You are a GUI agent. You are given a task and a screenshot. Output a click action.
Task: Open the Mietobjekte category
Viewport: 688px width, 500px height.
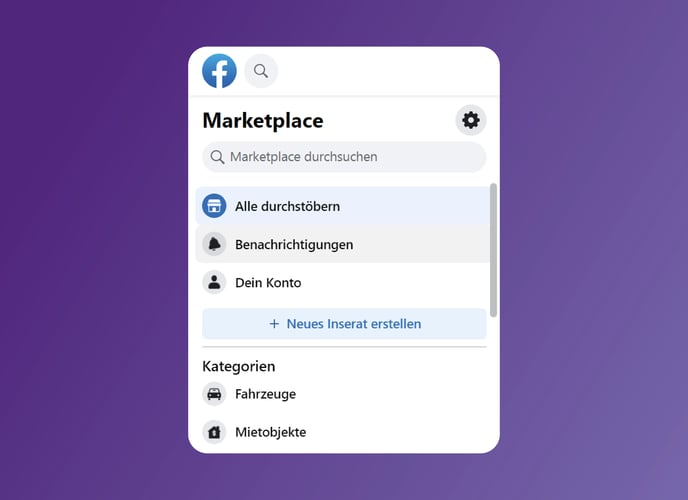point(343,432)
